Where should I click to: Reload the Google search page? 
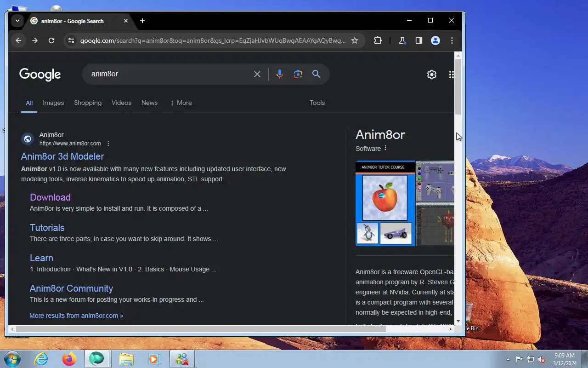coord(51,40)
